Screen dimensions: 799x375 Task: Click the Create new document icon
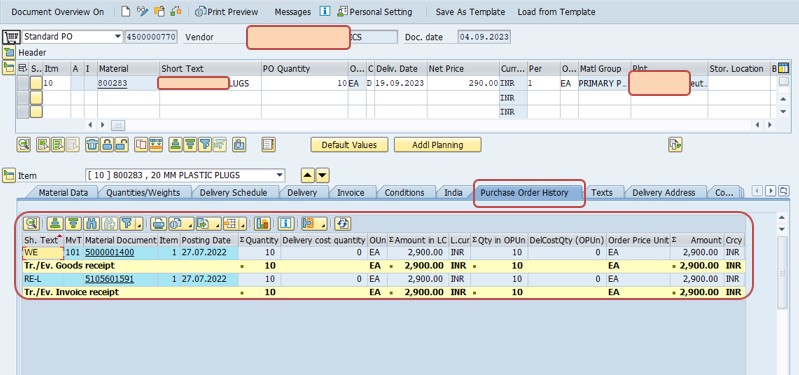coord(125,11)
